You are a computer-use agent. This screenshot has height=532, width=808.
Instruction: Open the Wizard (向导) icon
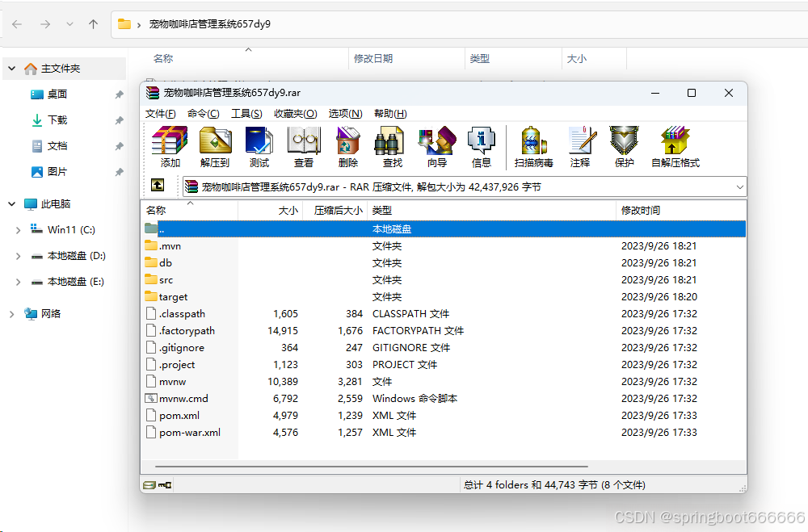coord(437,147)
